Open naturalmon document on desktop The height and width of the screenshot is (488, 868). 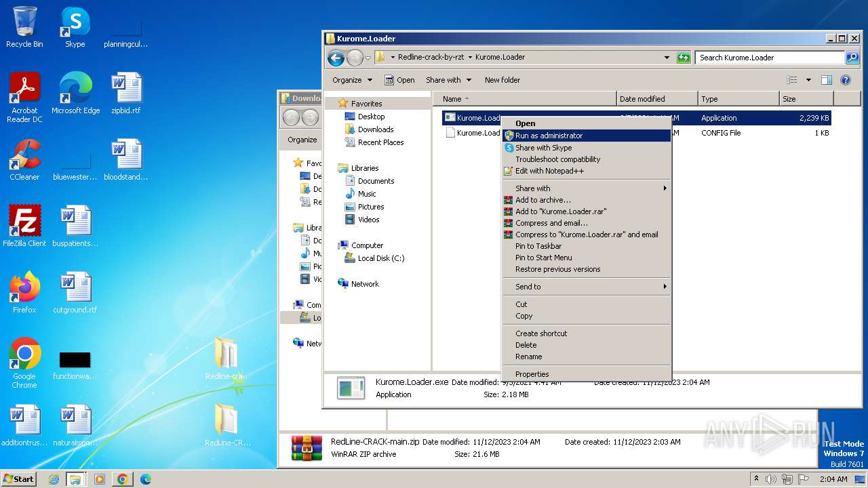coord(75,426)
